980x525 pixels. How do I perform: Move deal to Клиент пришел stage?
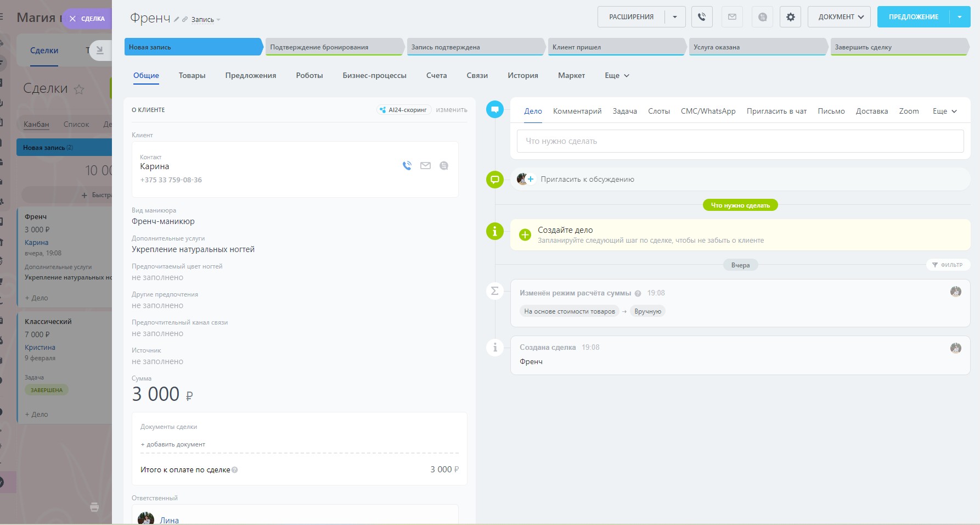616,47
